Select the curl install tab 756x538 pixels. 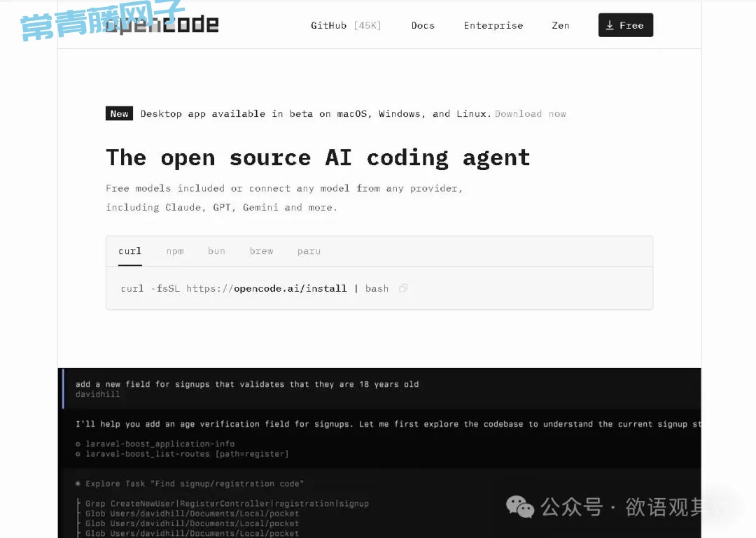[x=129, y=251]
